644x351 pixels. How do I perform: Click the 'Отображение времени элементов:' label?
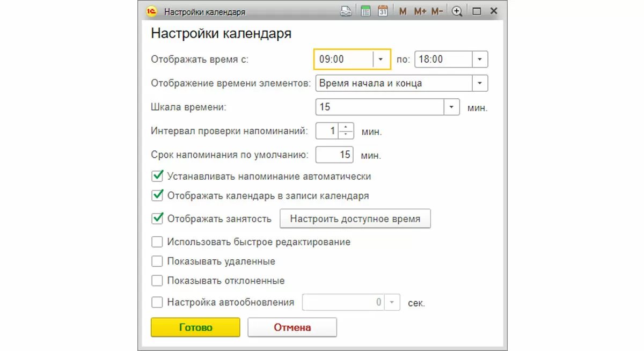pyautogui.click(x=231, y=83)
